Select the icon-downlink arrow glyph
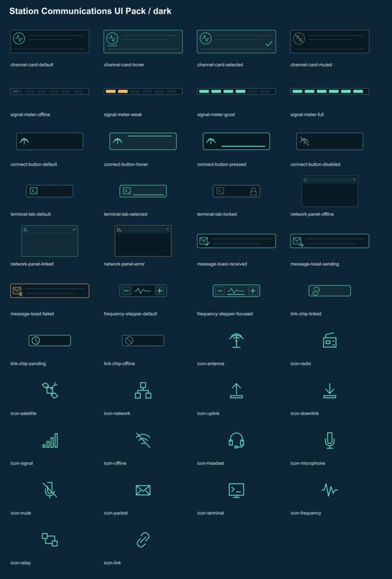The image size is (392, 579). pos(330,390)
